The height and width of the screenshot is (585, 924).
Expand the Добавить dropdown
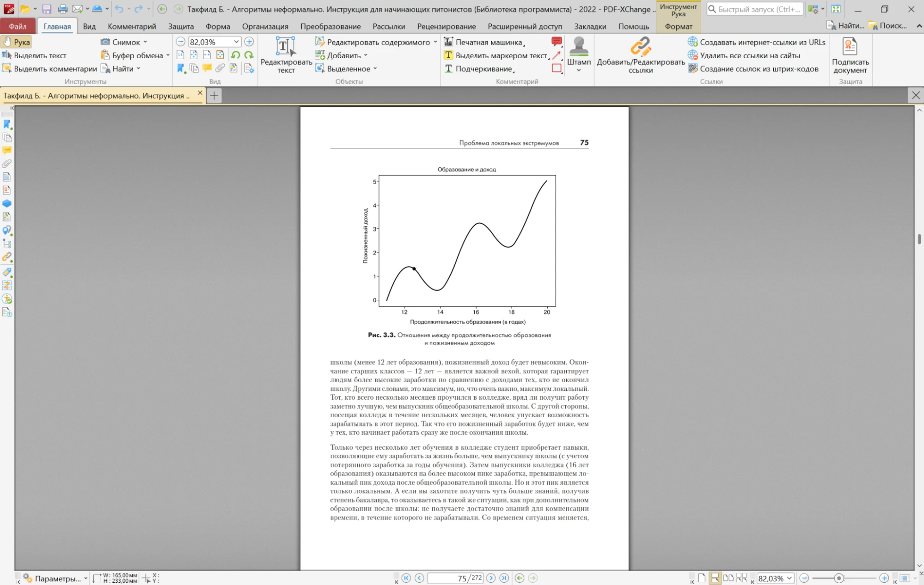point(366,55)
